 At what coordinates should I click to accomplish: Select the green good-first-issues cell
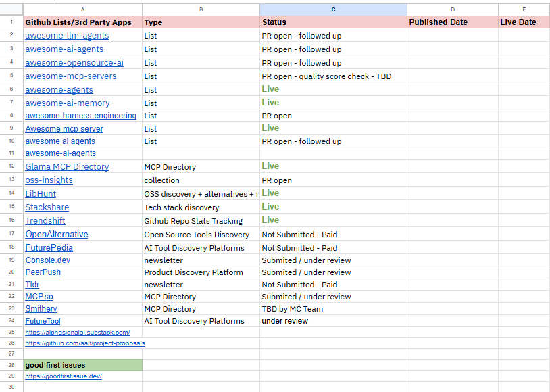click(x=83, y=365)
